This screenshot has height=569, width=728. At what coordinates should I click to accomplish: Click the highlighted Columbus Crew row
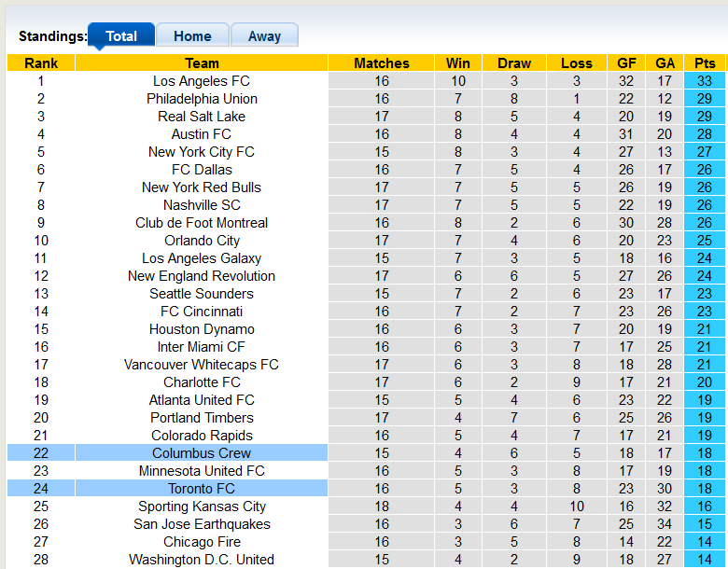coord(202,453)
